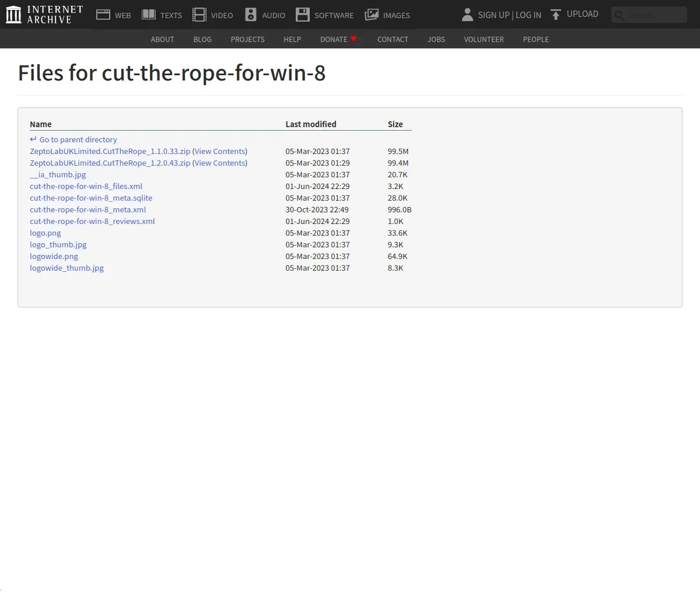Click the Video text label
The image size is (700, 595).
[222, 15]
